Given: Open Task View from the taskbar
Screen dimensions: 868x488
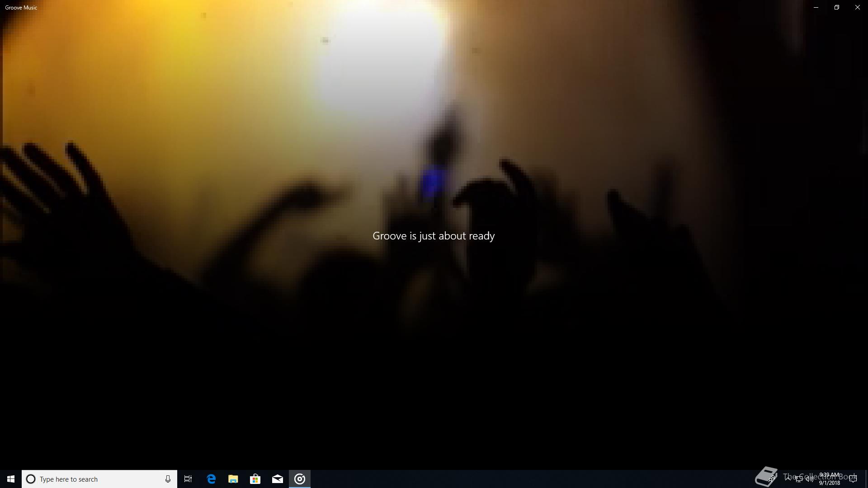Looking at the screenshot, I should tap(188, 479).
